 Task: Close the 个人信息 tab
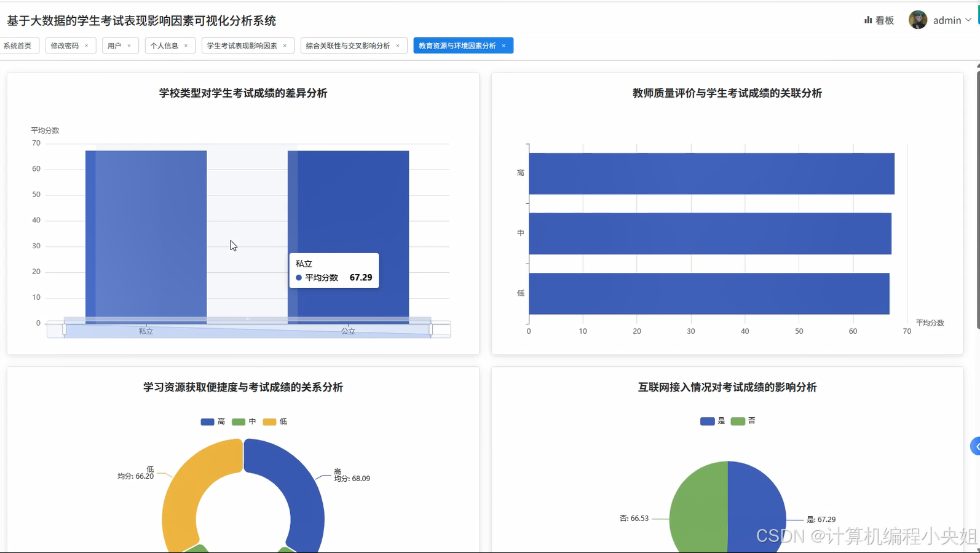[x=186, y=45]
